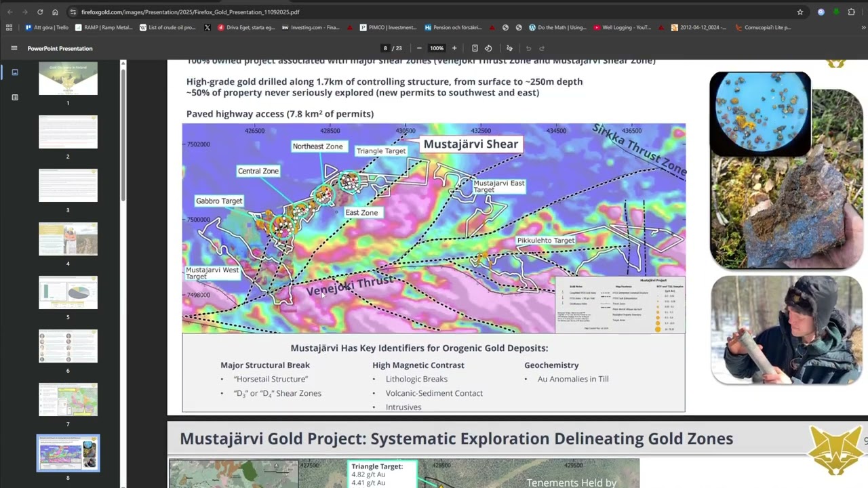Zoom out the PDF with minus button
868x488 pixels.
[419, 48]
